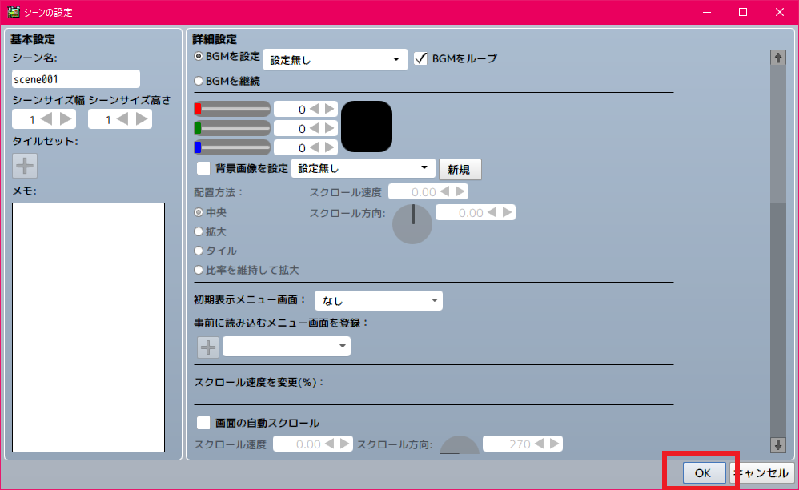Open the BGM selection dropdown

(x=335, y=60)
